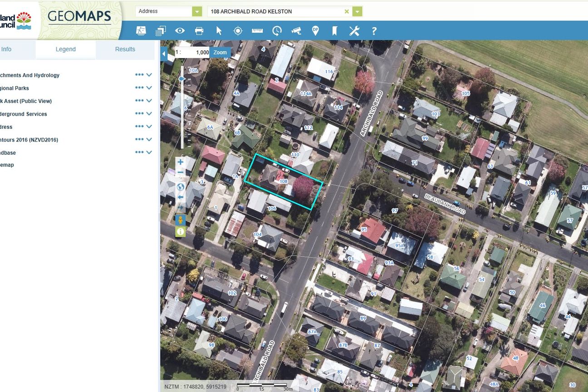Open options for Landbase layer
Screen dimensions: 588x392
click(x=139, y=152)
